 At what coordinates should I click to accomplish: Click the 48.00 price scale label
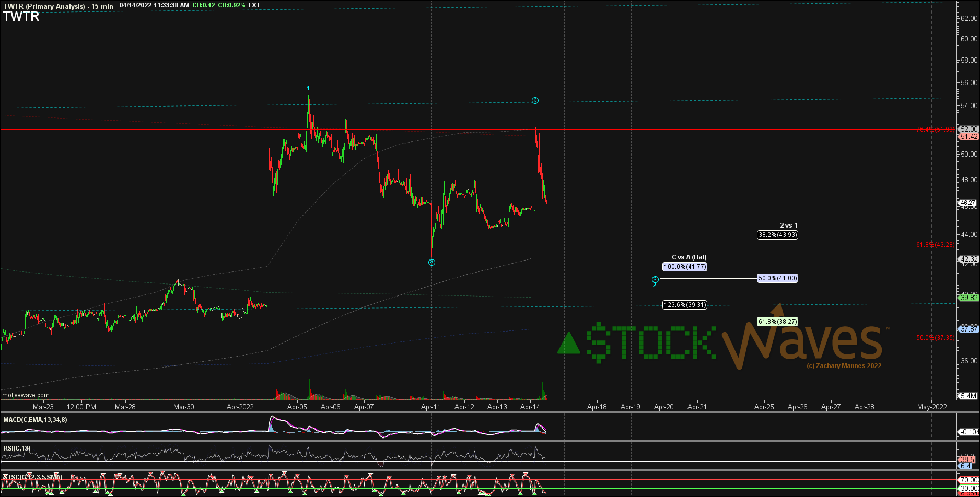pyautogui.click(x=970, y=180)
